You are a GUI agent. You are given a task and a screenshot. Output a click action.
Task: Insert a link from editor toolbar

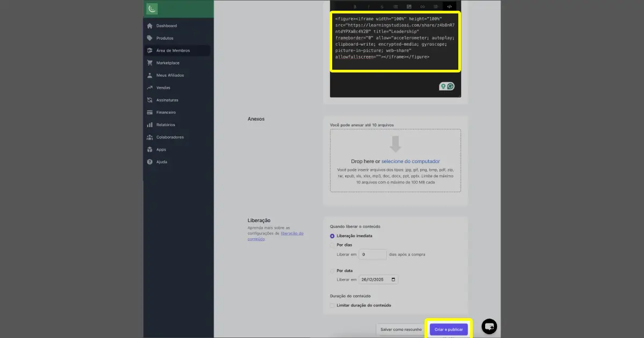pyautogui.click(x=422, y=6)
